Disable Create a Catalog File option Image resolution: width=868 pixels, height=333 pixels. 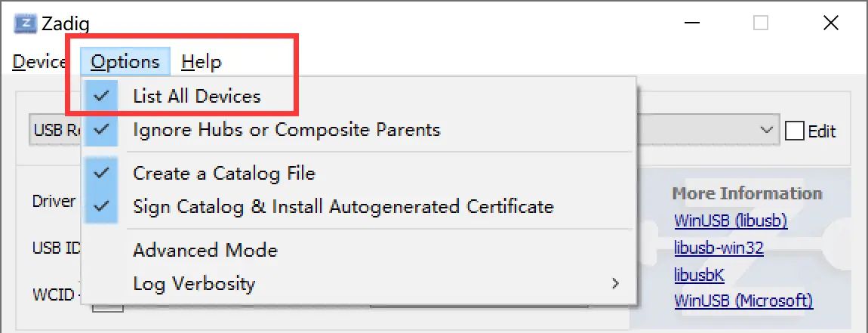click(x=223, y=173)
